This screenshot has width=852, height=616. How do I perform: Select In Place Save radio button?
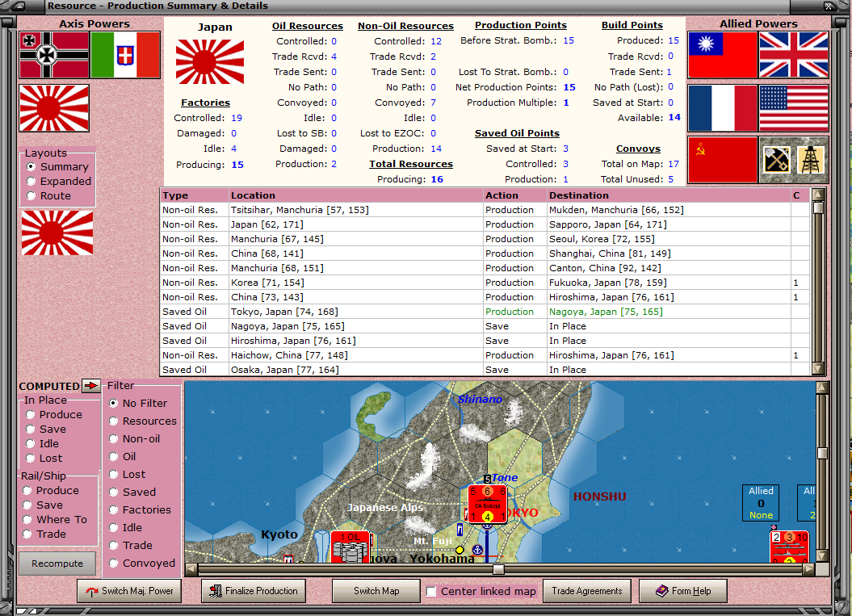[31, 430]
